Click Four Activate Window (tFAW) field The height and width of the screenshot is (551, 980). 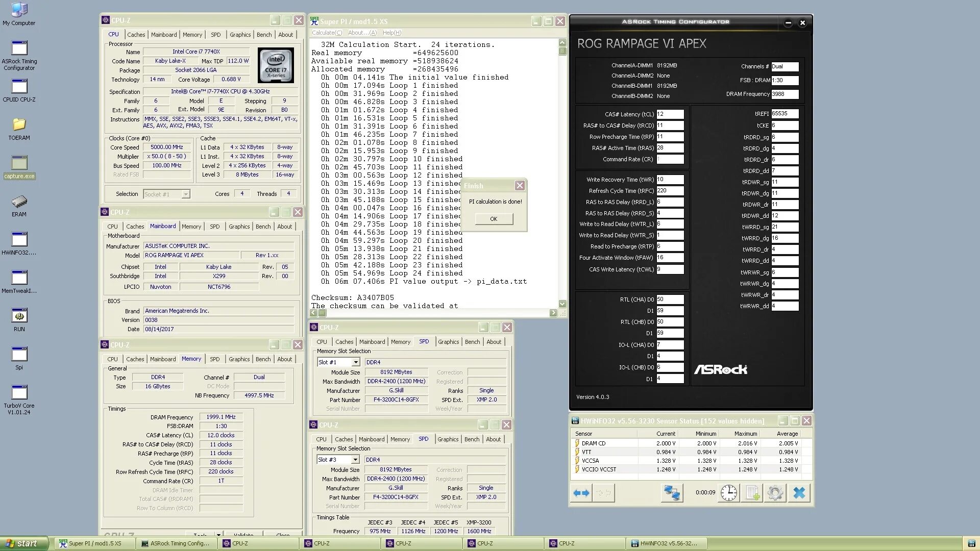click(670, 258)
